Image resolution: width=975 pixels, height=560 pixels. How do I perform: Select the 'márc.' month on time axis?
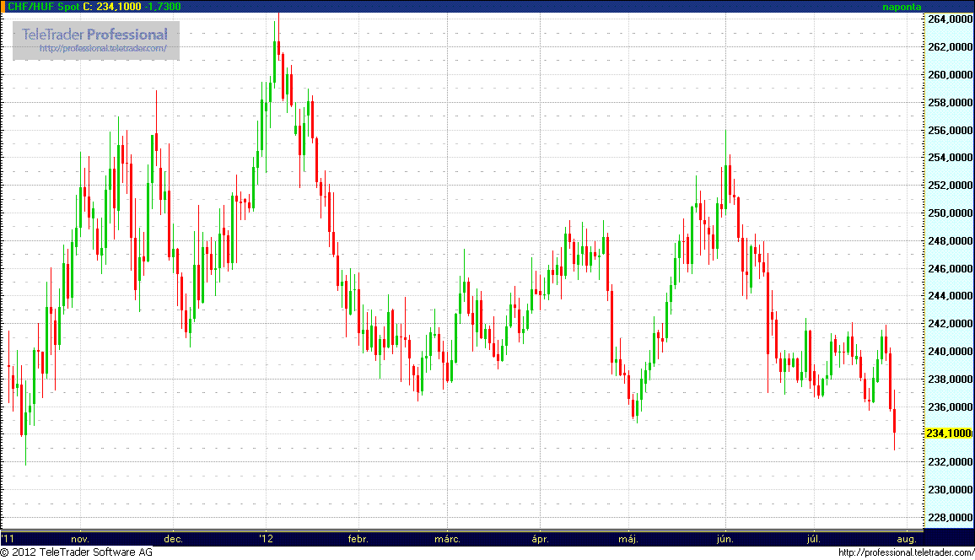pos(447,538)
